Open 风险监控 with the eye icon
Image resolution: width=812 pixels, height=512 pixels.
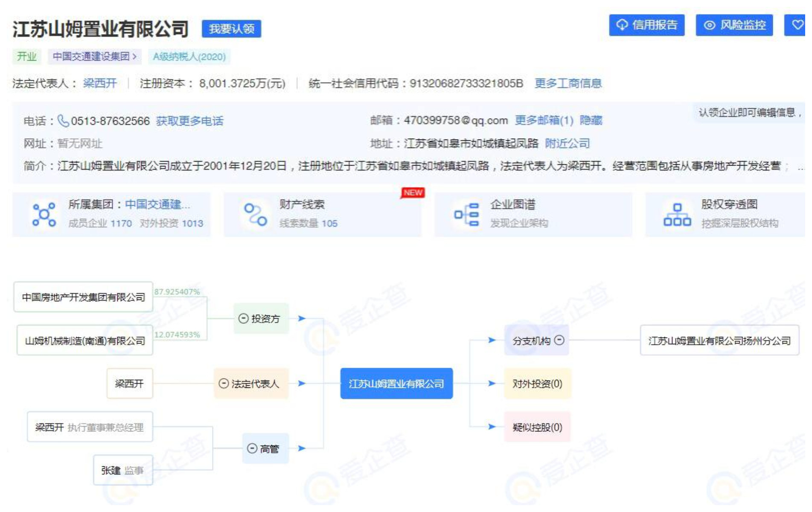pyautogui.click(x=734, y=25)
